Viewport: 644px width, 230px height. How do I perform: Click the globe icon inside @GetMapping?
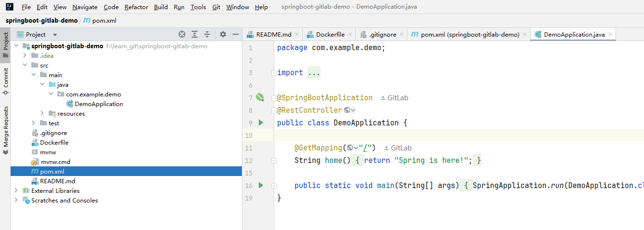[352, 148]
